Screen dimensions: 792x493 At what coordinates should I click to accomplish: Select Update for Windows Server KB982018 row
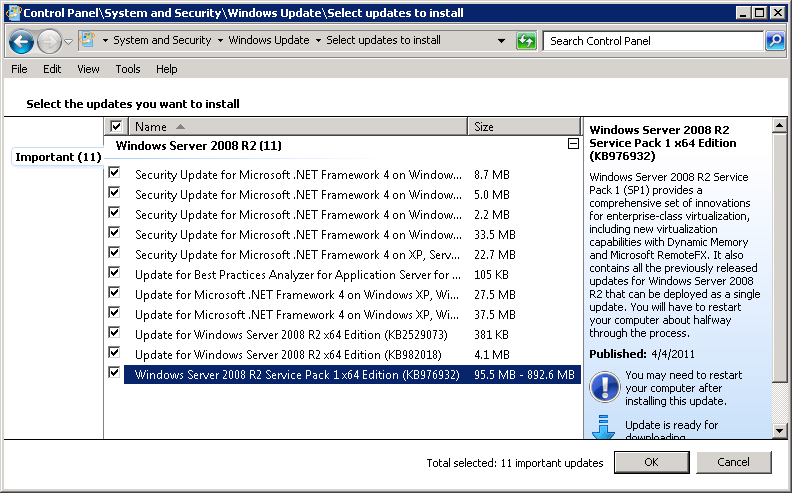click(x=352, y=355)
